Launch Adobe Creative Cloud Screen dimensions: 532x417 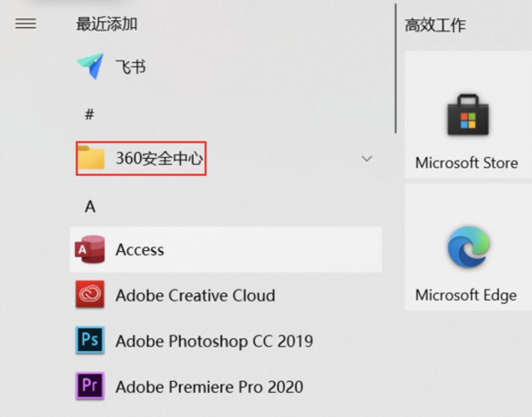click(195, 296)
